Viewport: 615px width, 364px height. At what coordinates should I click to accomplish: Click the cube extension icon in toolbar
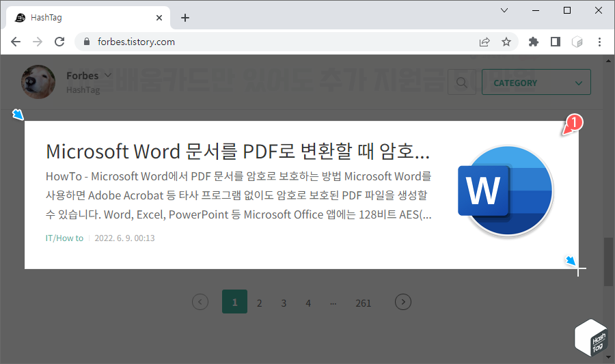pos(577,42)
